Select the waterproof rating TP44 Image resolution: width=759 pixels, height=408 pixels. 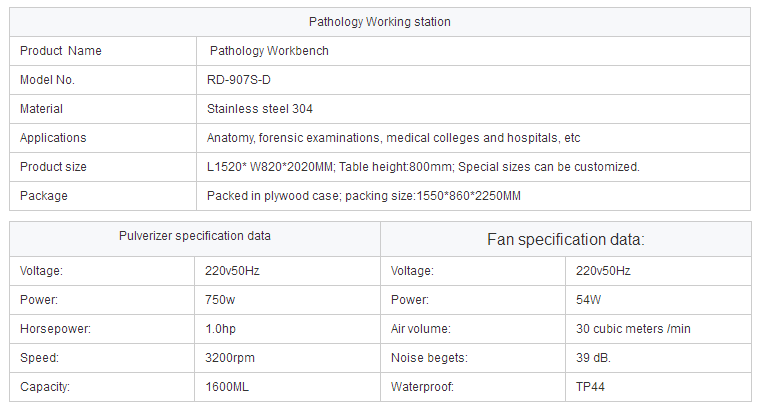pos(590,387)
